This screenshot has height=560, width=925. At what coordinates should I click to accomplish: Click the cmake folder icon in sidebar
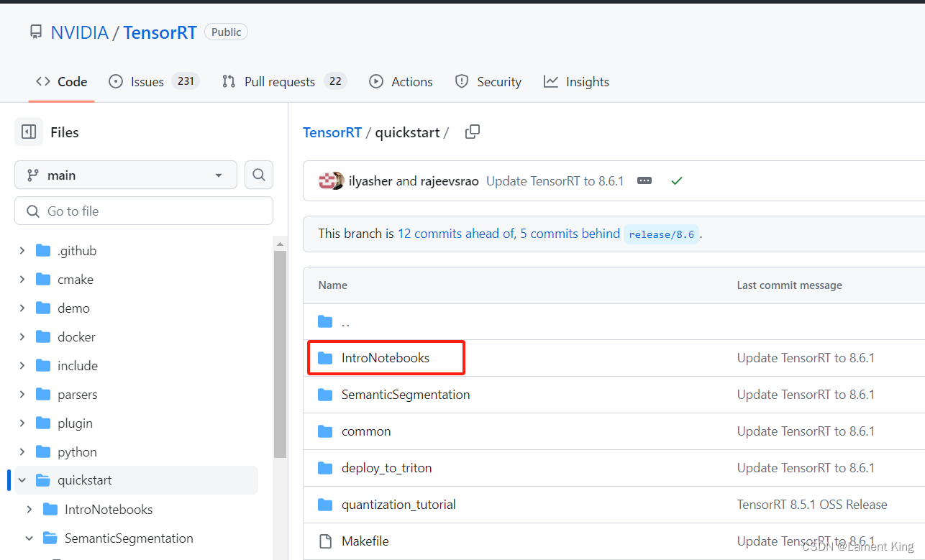pos(43,280)
